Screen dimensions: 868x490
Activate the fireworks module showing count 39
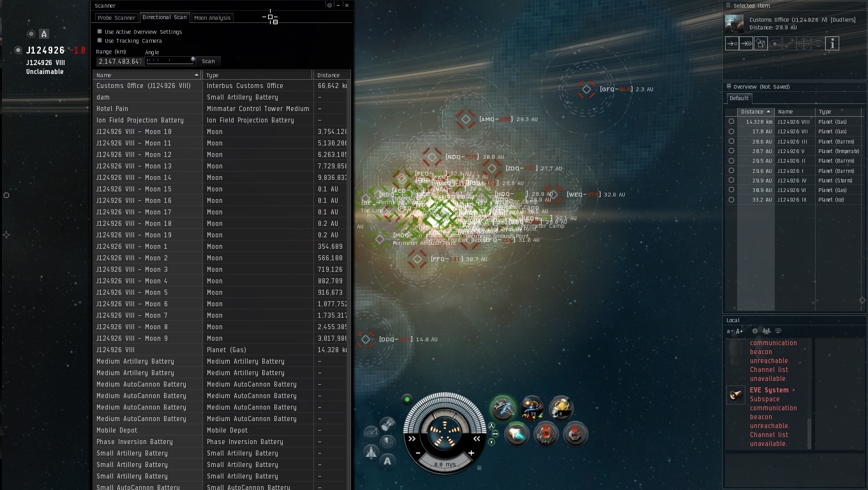pos(531,407)
